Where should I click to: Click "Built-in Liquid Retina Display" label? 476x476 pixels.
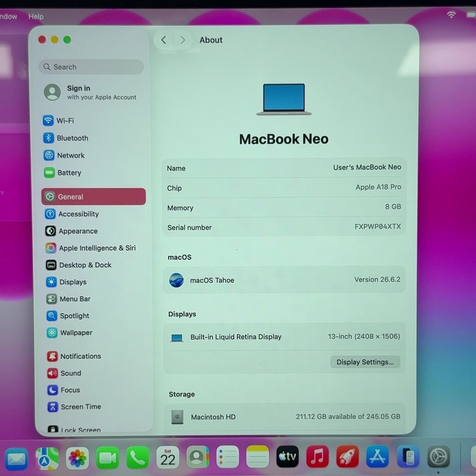coord(236,337)
